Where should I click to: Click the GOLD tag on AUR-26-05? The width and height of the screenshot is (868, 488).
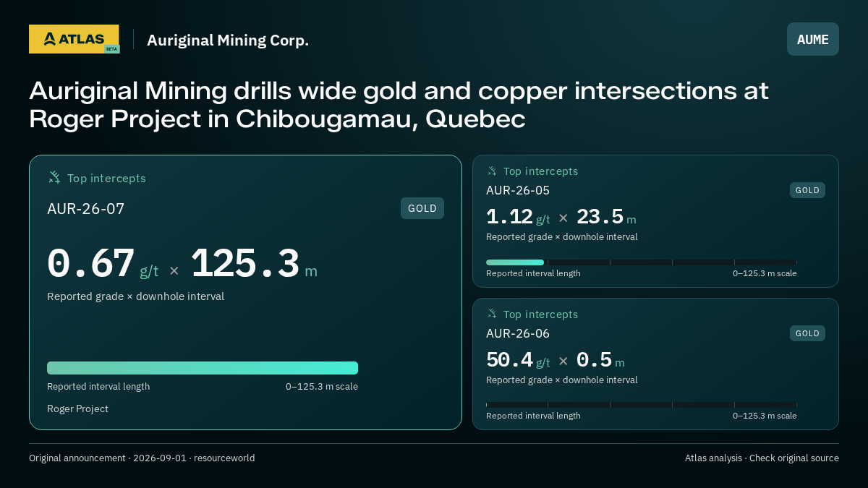pyautogui.click(x=807, y=190)
